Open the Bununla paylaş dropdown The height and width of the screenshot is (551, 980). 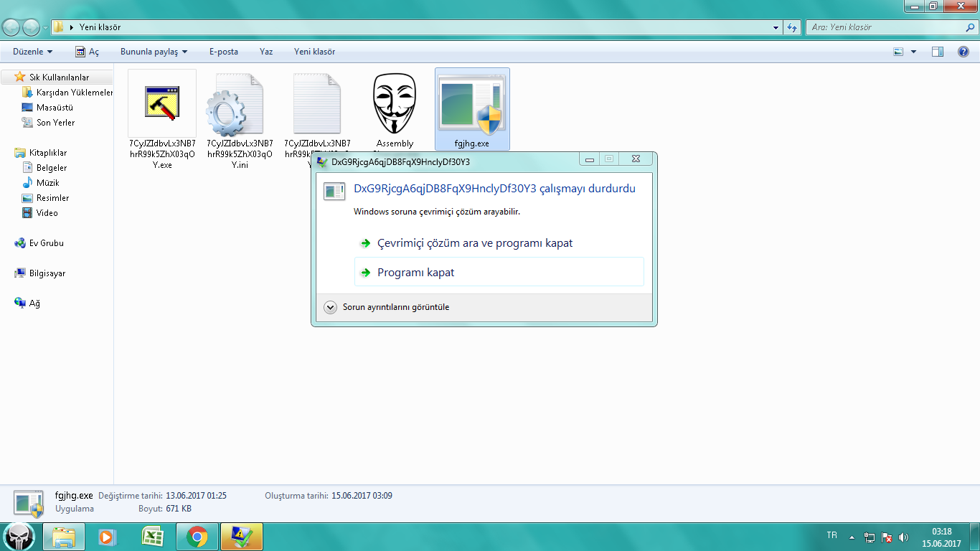[x=154, y=52]
